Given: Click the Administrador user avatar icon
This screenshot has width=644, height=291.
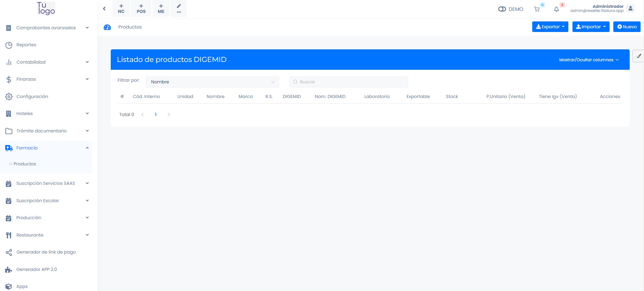Looking at the screenshot, I should pos(630,9).
